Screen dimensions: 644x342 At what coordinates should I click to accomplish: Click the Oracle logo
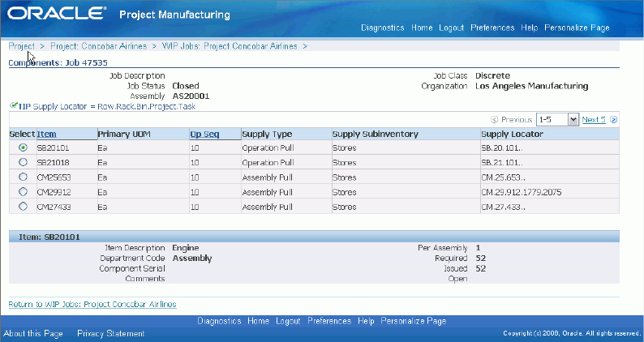[56, 14]
